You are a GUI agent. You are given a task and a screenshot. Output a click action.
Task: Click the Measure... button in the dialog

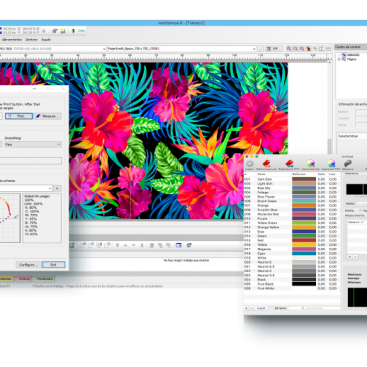(48, 116)
